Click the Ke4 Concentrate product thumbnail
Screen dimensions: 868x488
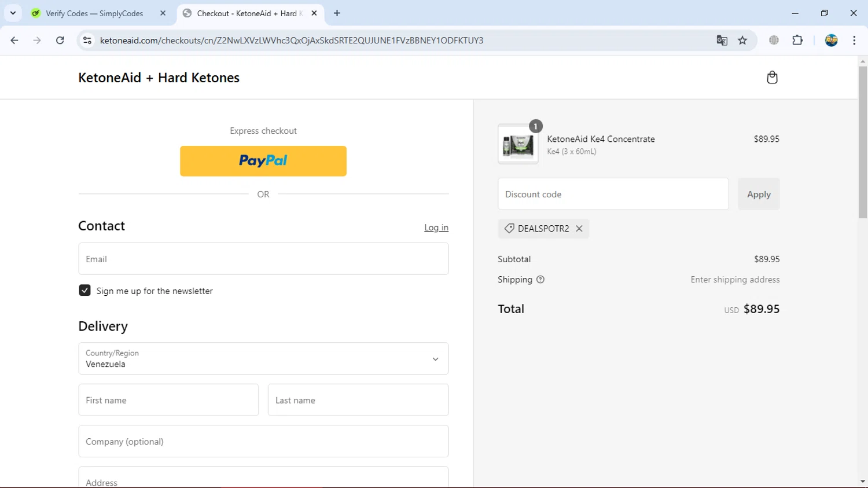(518, 144)
